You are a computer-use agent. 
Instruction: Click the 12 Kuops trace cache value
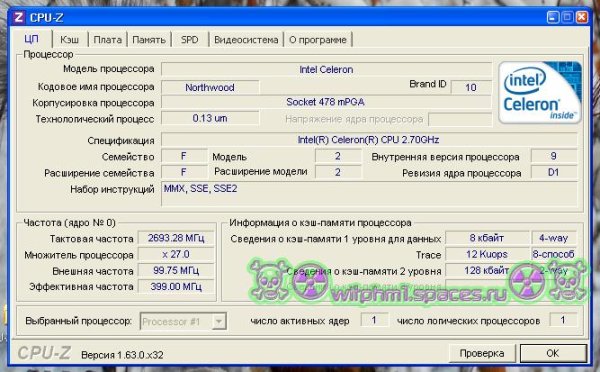click(487, 255)
